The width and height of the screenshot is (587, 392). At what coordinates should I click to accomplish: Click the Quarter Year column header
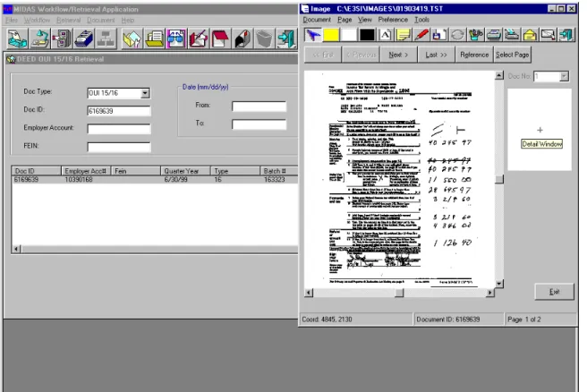point(186,171)
